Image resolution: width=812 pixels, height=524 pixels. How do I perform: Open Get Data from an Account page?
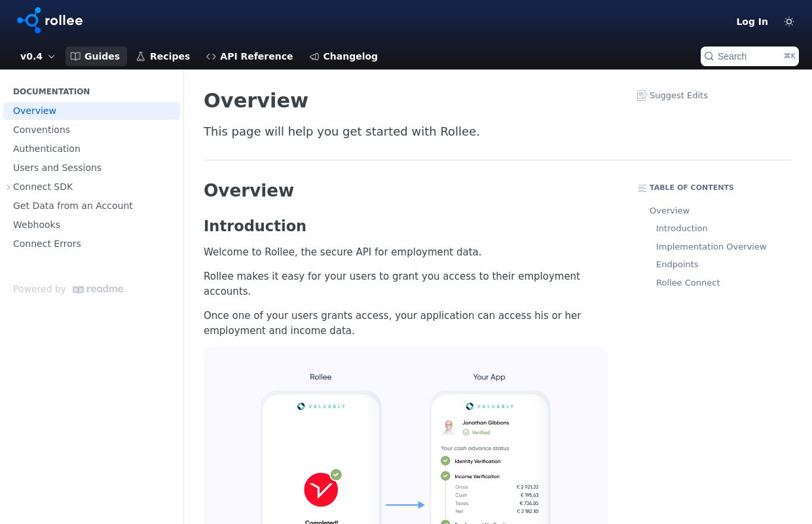(92, 206)
